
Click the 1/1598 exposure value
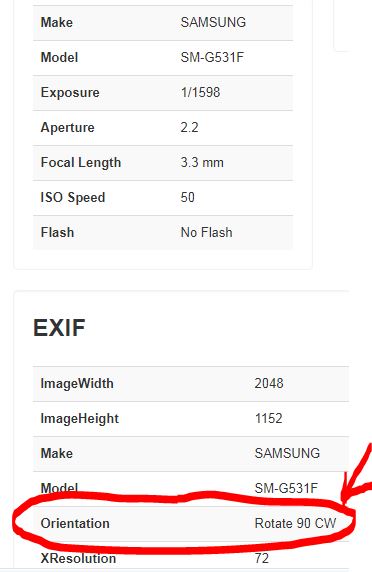201,93
